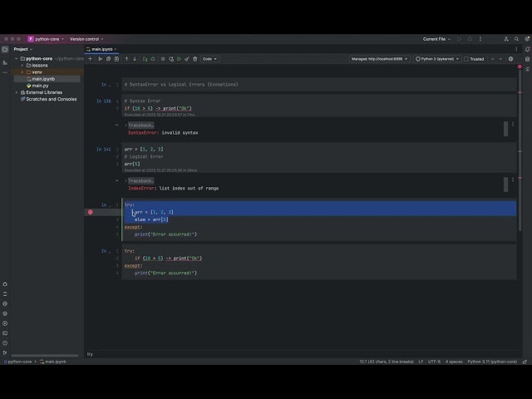Open Services tool window play-circle icon

(x=5, y=323)
